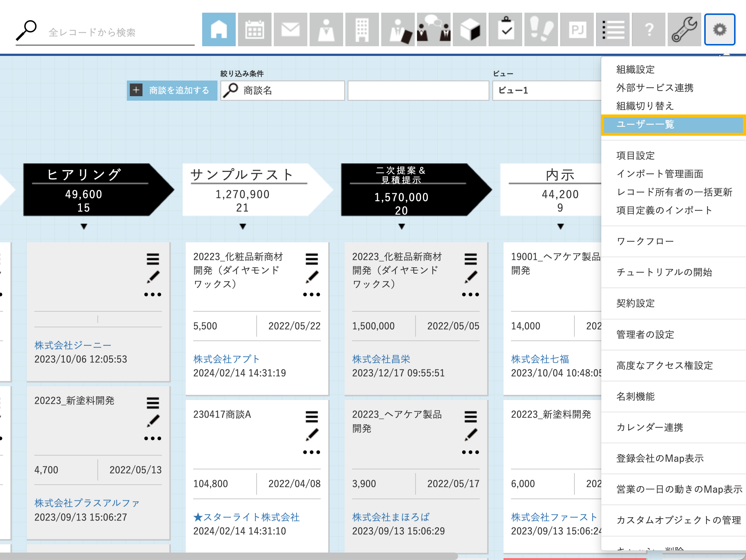Select 契約設定 menu item

(x=635, y=303)
